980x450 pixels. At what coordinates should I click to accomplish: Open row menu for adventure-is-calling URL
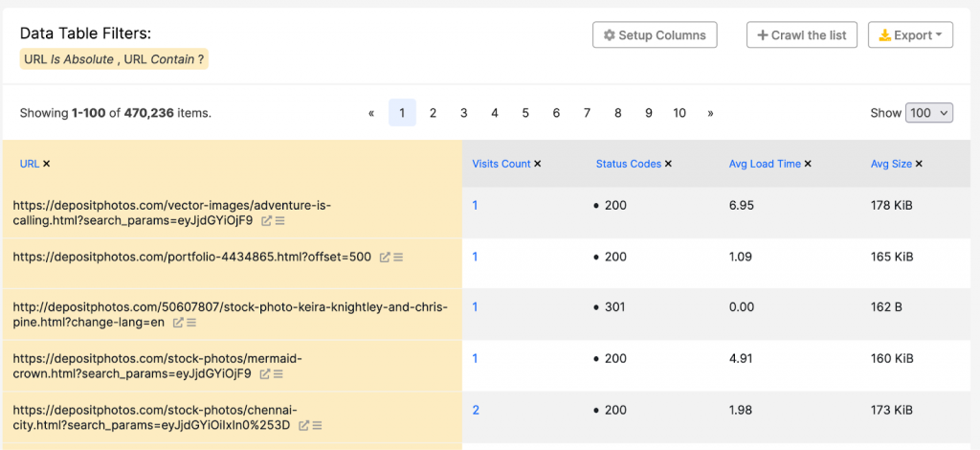click(x=280, y=220)
